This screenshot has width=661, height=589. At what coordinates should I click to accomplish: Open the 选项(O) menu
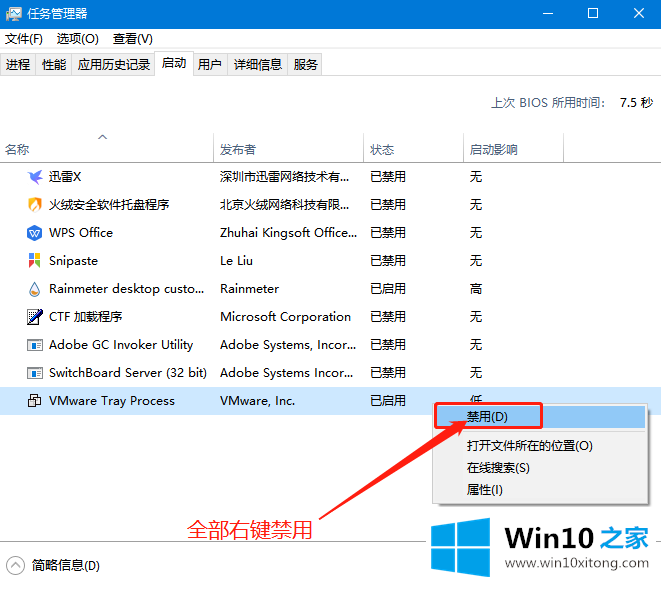point(78,39)
